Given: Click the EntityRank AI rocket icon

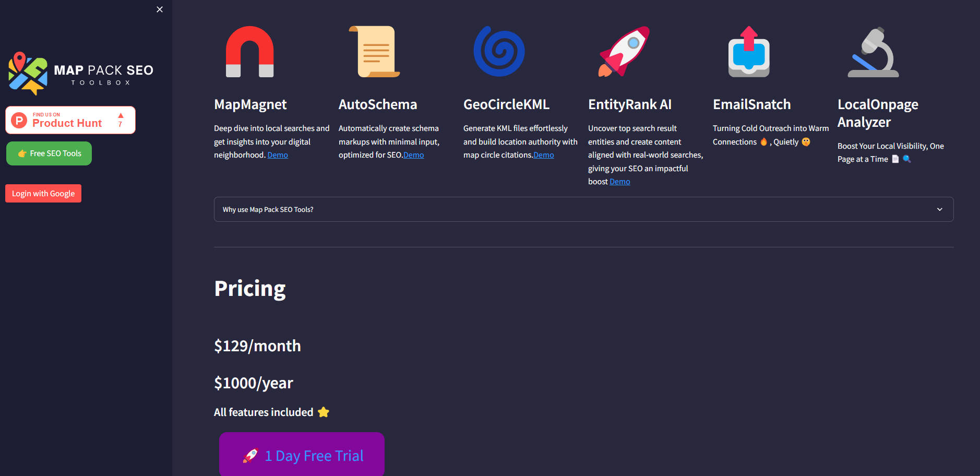Looking at the screenshot, I should 624,52.
